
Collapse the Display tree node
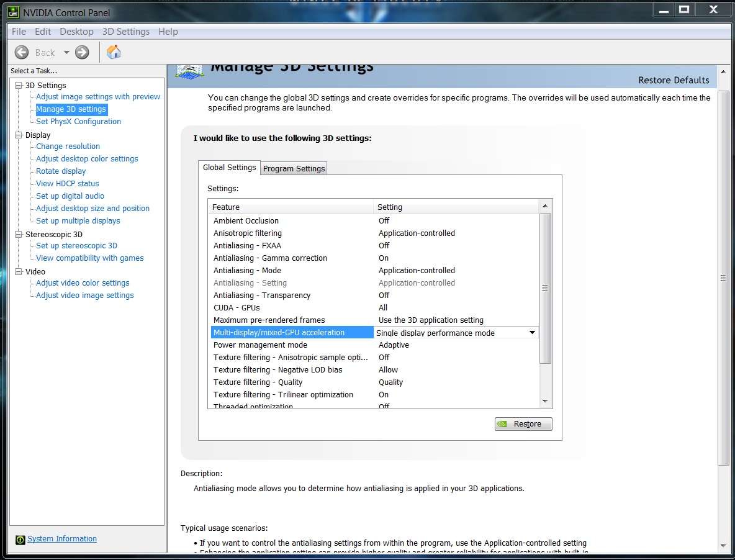pos(19,135)
